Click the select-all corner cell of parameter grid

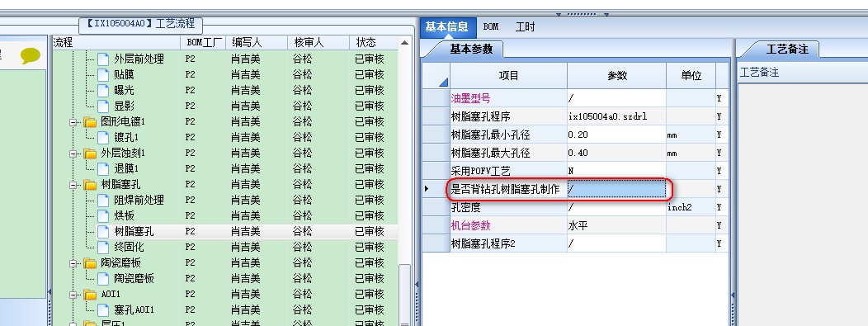436,75
